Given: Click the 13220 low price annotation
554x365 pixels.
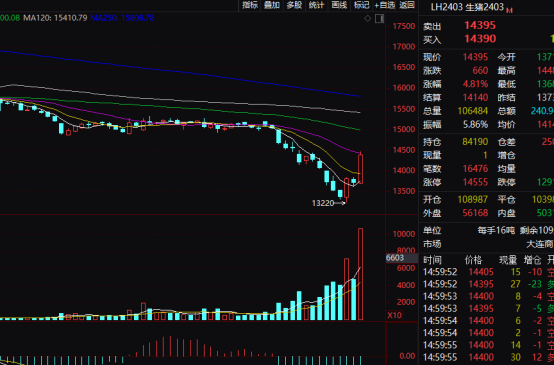Looking at the screenshot, I should [x=323, y=203].
